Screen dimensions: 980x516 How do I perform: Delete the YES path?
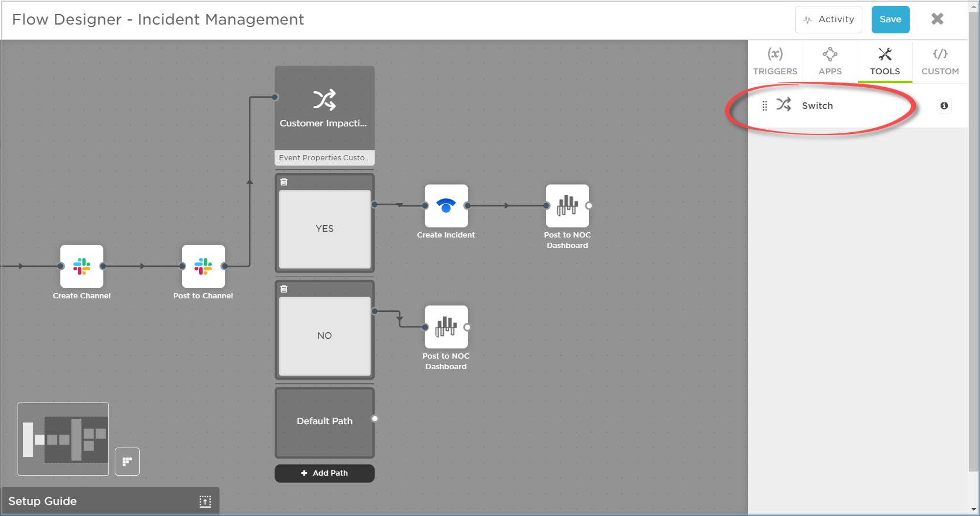284,182
